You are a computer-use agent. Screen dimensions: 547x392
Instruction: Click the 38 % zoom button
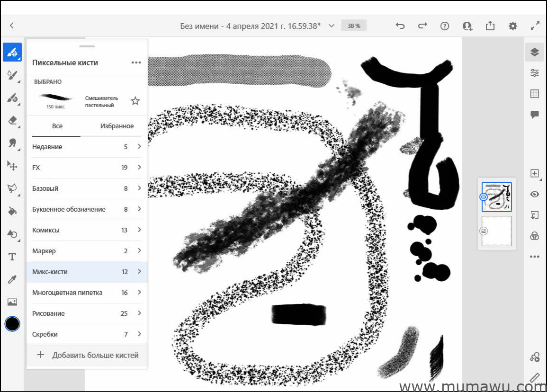point(354,26)
